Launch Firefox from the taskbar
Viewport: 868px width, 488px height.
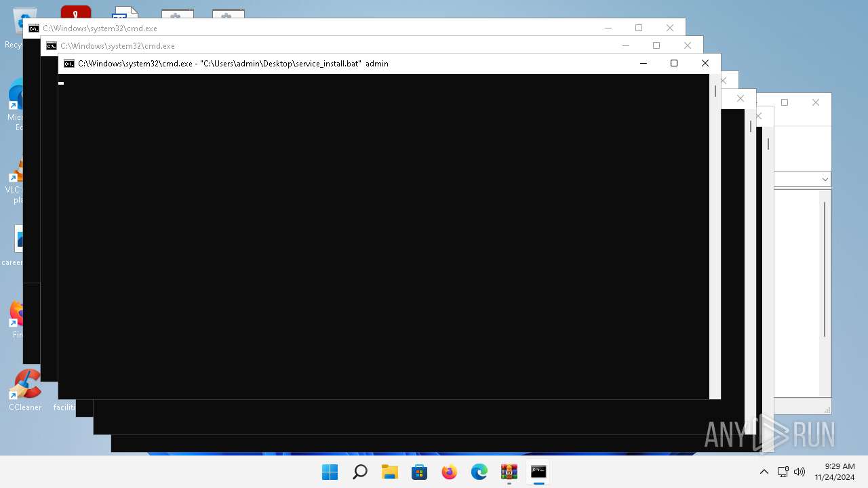[450, 472]
